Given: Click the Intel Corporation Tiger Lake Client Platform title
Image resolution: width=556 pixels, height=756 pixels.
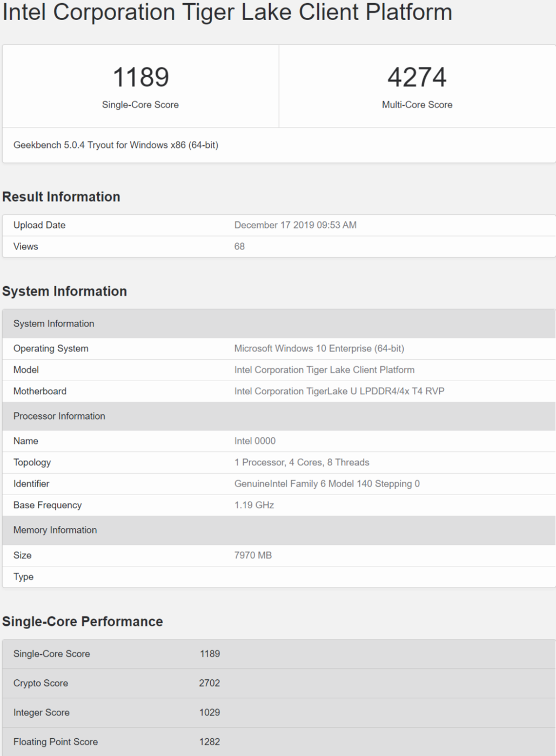Looking at the screenshot, I should tap(227, 13).
